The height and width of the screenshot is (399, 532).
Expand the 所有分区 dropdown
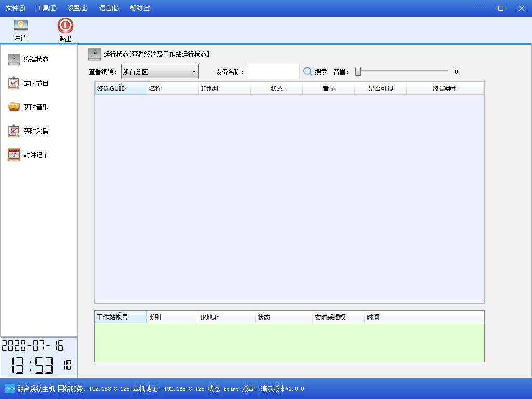point(194,72)
